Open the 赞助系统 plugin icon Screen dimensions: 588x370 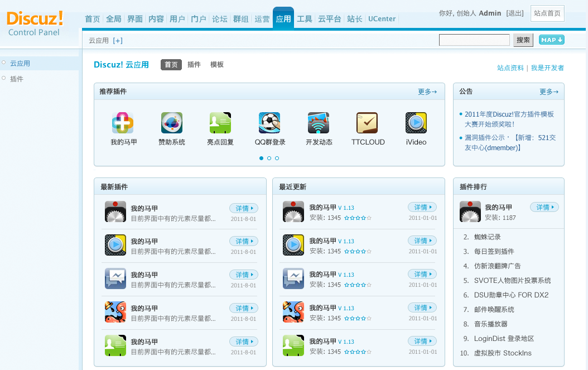click(x=172, y=123)
